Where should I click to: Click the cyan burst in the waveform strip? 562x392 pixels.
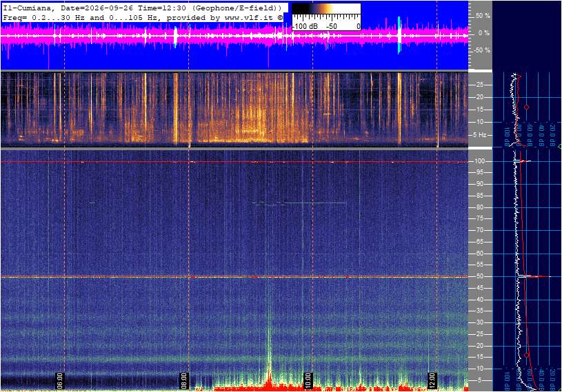(x=399, y=35)
